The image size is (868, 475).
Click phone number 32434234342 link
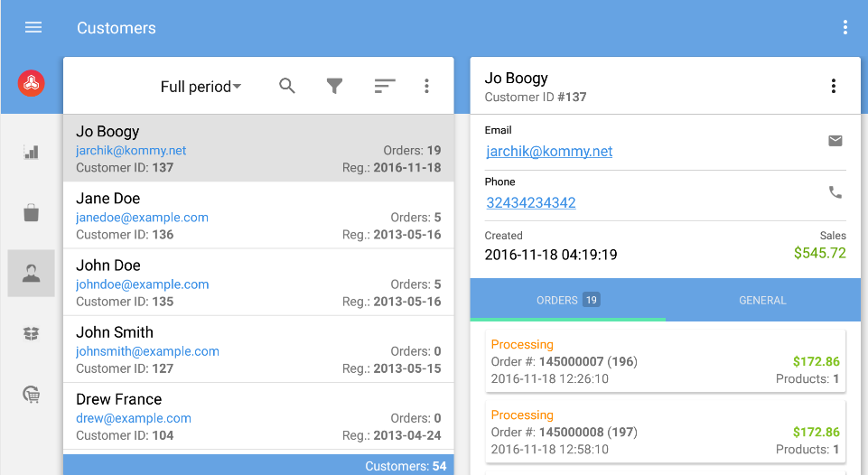pos(531,203)
